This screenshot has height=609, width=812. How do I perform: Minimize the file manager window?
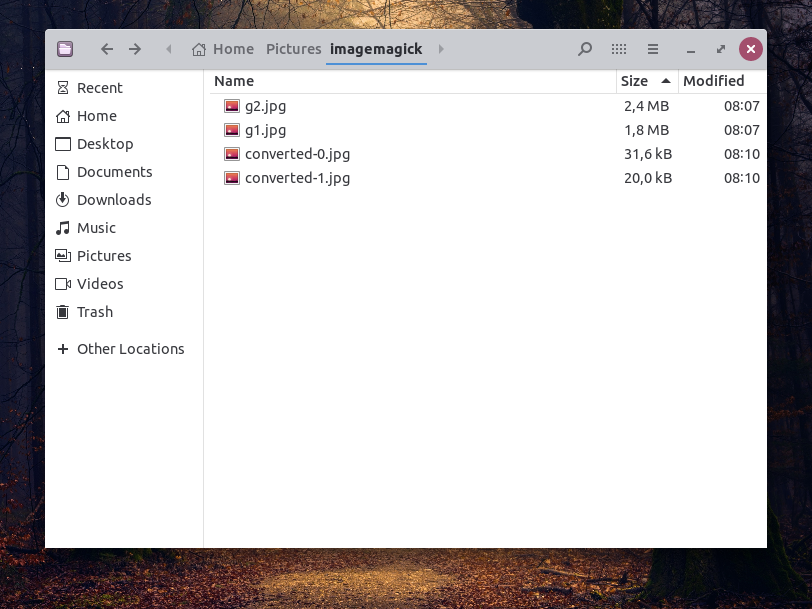(x=691, y=51)
